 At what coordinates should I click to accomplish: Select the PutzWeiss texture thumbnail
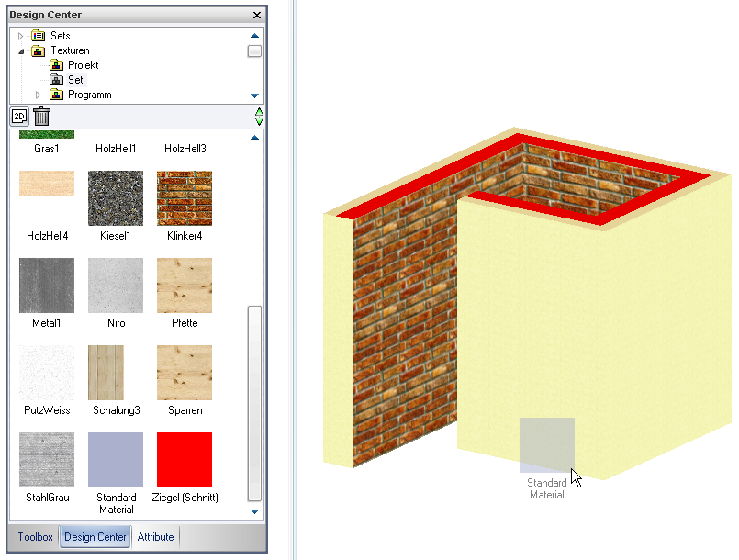point(47,373)
